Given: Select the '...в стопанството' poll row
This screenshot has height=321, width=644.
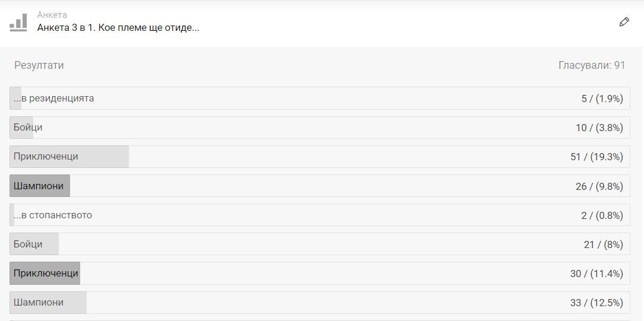Looking at the screenshot, I should (320, 215).
